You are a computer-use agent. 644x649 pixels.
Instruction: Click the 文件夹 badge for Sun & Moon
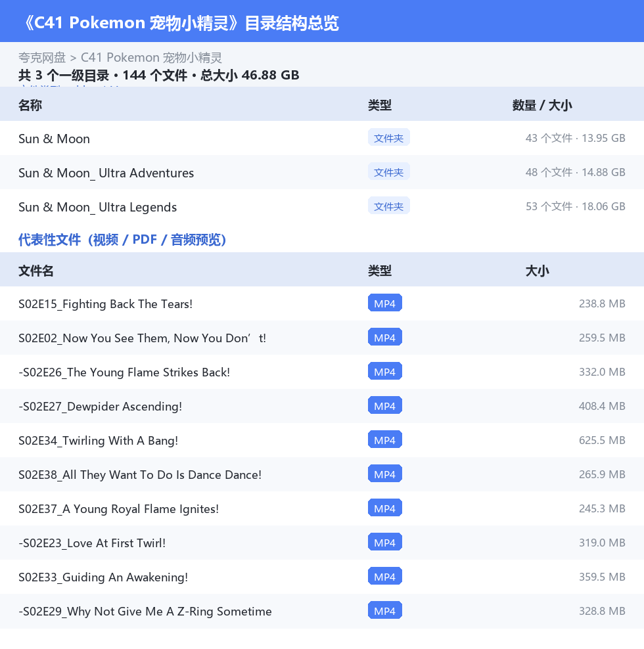pos(388,137)
